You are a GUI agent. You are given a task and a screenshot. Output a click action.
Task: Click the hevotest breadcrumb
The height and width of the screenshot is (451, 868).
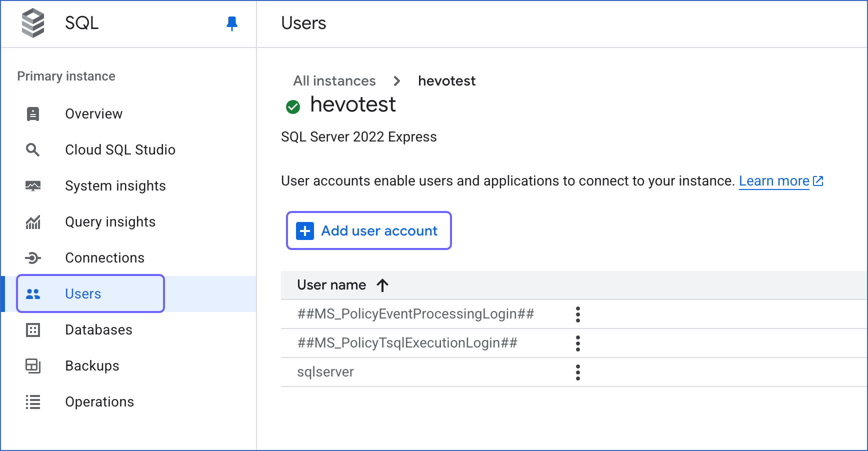(x=447, y=81)
